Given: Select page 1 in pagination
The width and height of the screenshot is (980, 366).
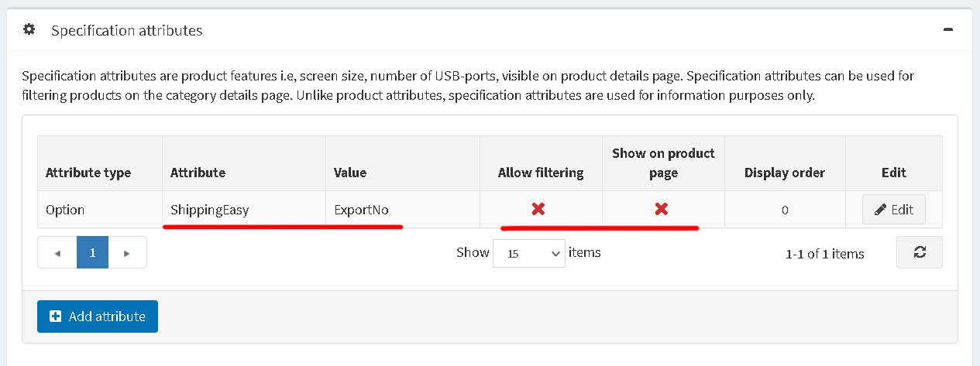Looking at the screenshot, I should coord(92,252).
